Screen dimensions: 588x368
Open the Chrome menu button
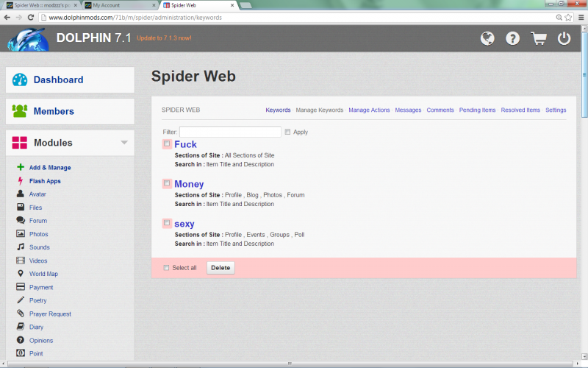coord(581,17)
